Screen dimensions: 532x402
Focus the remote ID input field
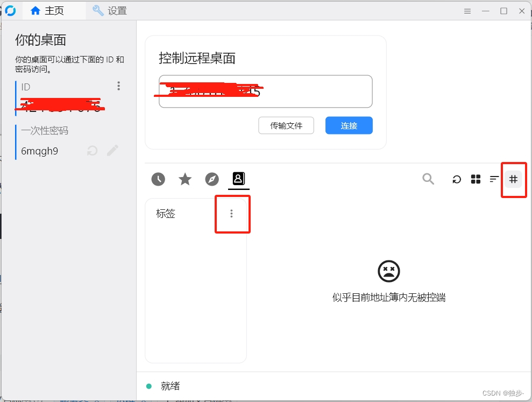265,91
